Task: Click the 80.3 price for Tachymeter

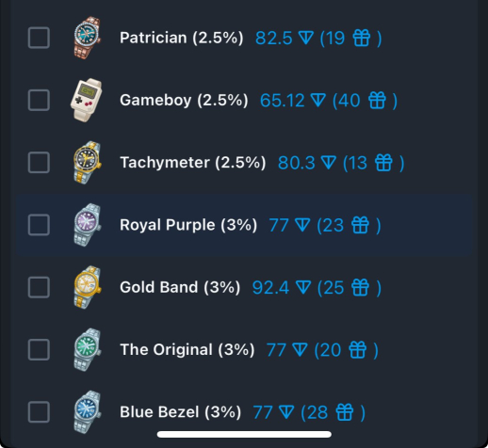Action: click(296, 163)
